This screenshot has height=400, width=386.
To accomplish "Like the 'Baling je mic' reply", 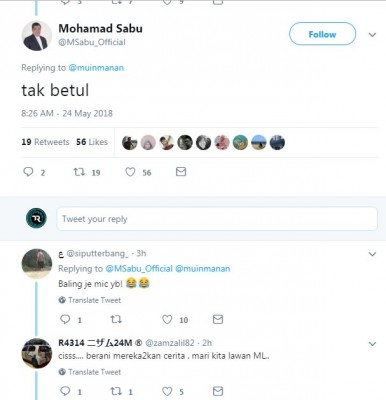I will pyautogui.click(x=167, y=320).
